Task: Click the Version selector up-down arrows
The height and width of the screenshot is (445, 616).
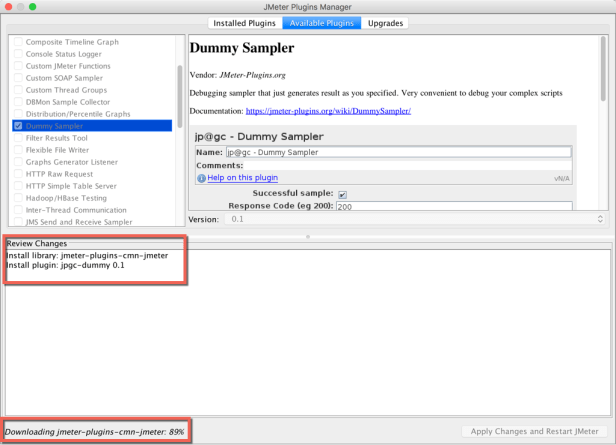Action: point(600,219)
